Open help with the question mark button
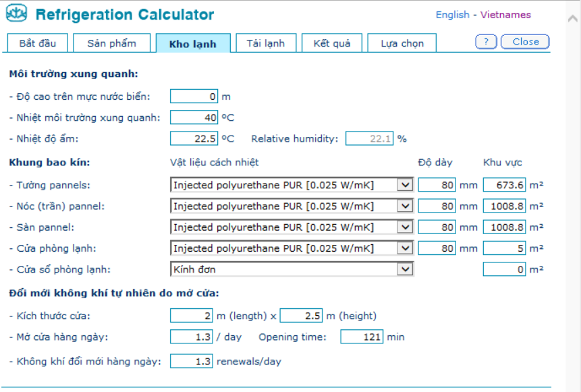This screenshot has width=581, height=392. point(486,42)
